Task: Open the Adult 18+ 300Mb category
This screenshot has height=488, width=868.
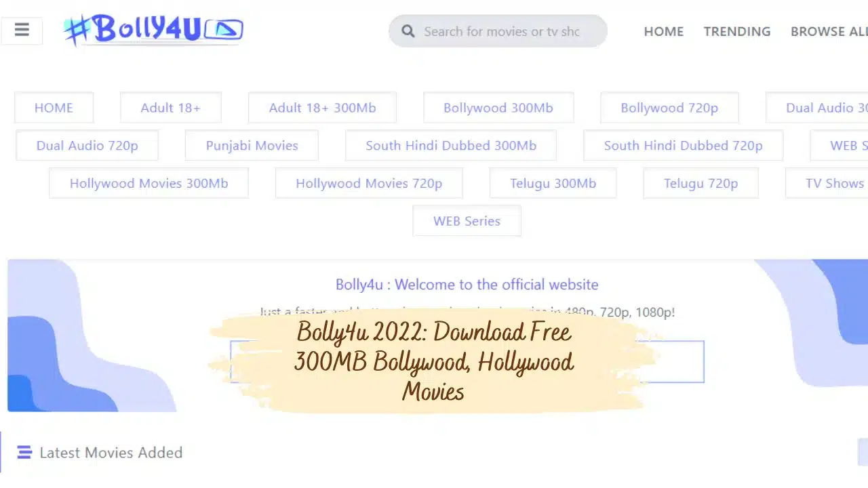Action: (322, 108)
